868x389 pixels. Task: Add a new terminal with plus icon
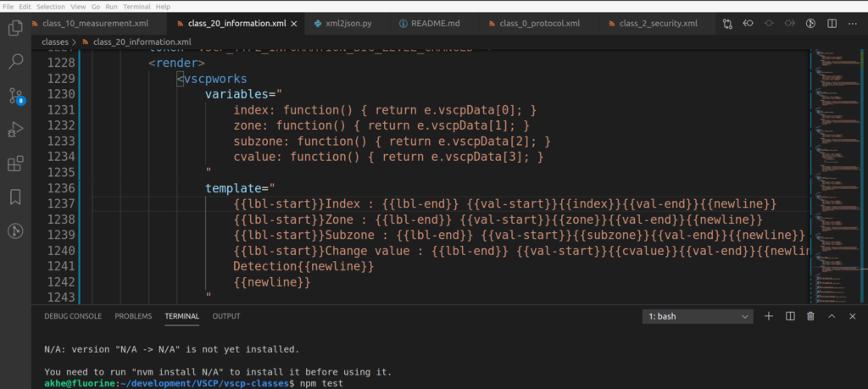(768, 316)
